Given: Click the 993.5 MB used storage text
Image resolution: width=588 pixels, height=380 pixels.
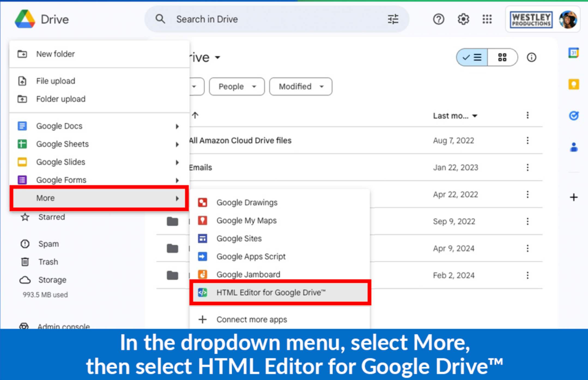Looking at the screenshot, I should (45, 295).
